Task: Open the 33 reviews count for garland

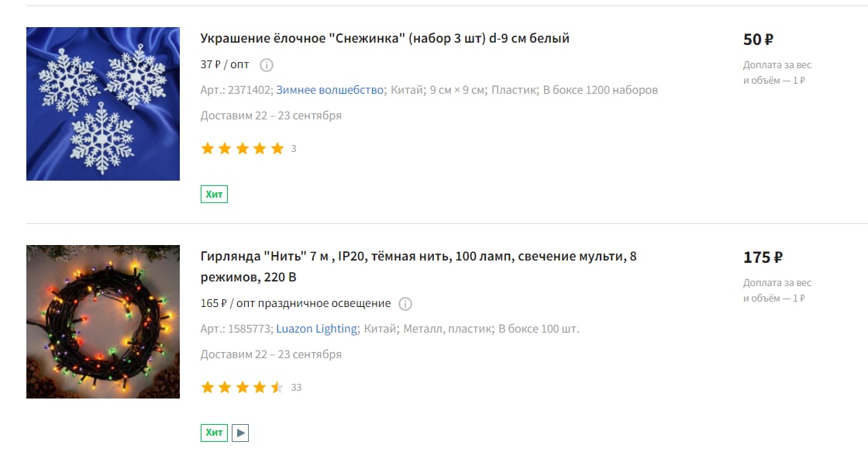Action: [296, 388]
